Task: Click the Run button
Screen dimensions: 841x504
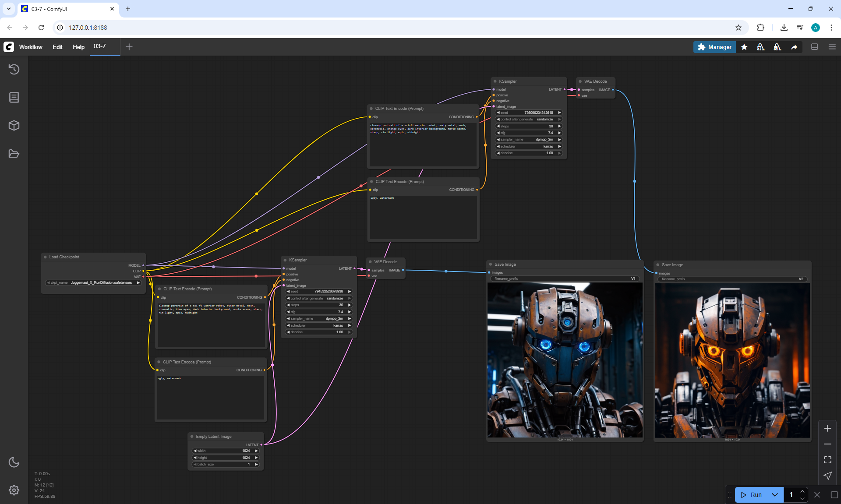Action: click(752, 495)
